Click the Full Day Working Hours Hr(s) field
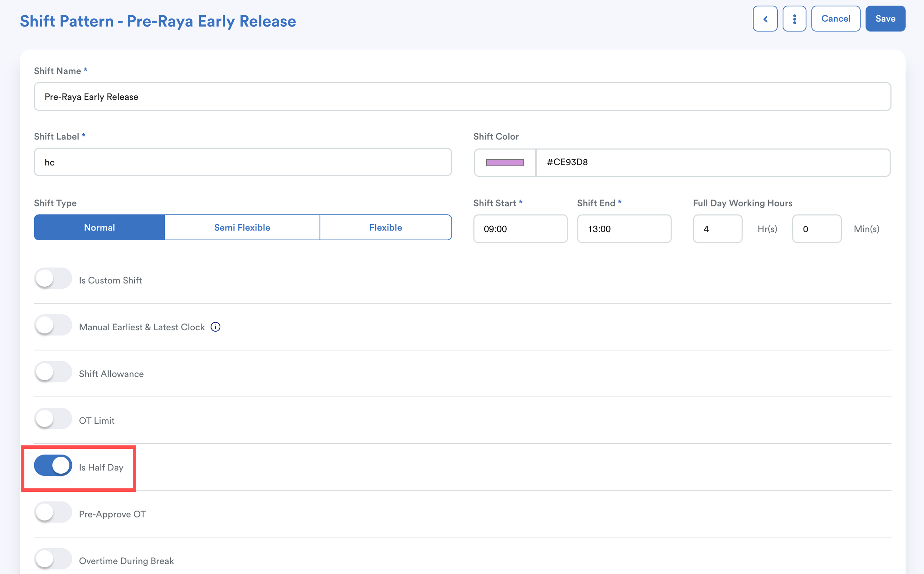This screenshot has width=924, height=574. [717, 229]
